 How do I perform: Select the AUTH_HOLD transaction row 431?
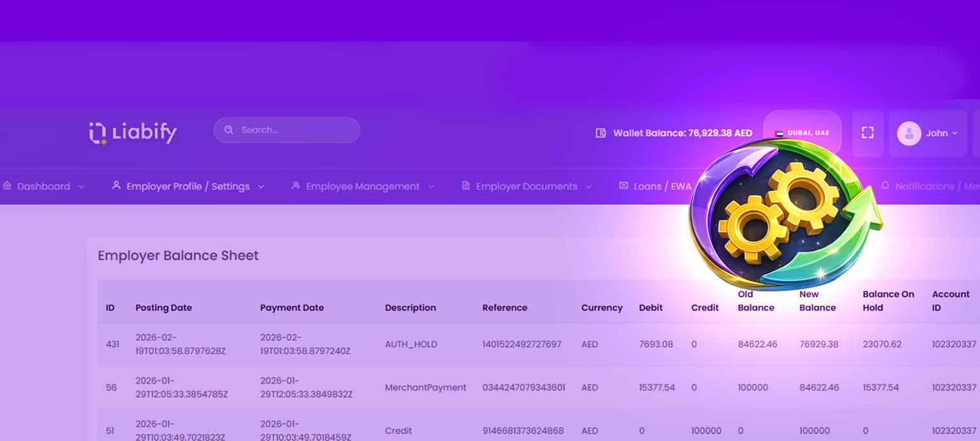tap(411, 344)
